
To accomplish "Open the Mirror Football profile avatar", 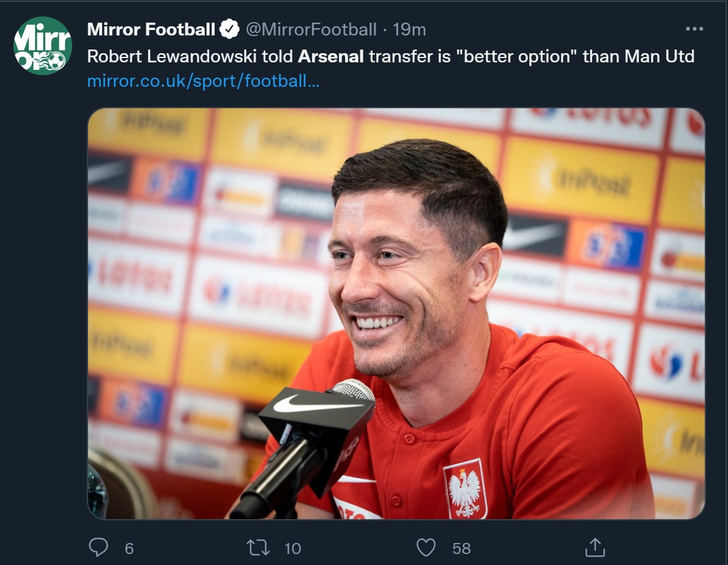I will (43, 46).
